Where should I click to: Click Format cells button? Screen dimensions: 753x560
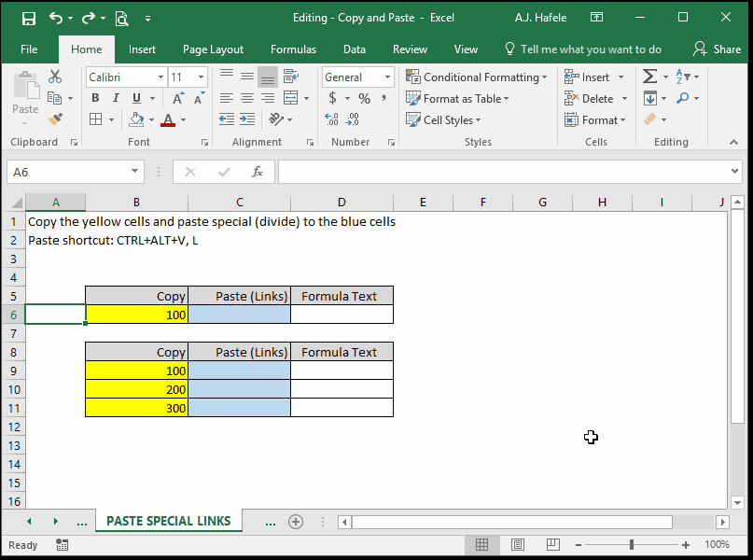point(595,119)
